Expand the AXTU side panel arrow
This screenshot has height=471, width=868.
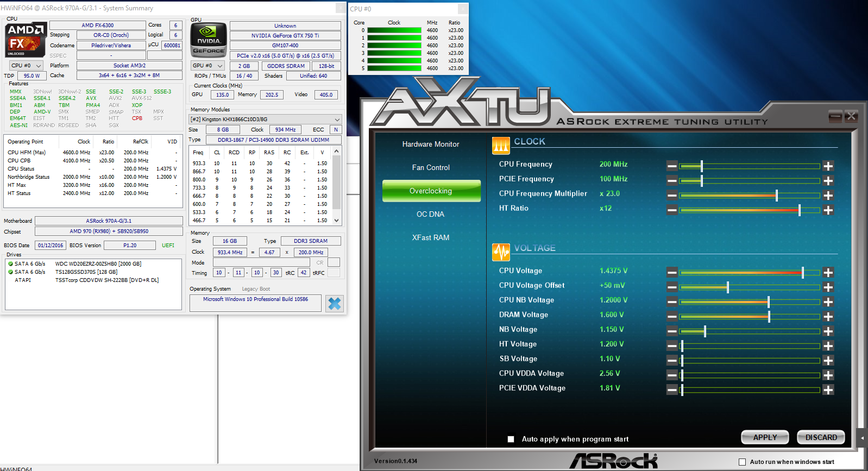tap(863, 438)
